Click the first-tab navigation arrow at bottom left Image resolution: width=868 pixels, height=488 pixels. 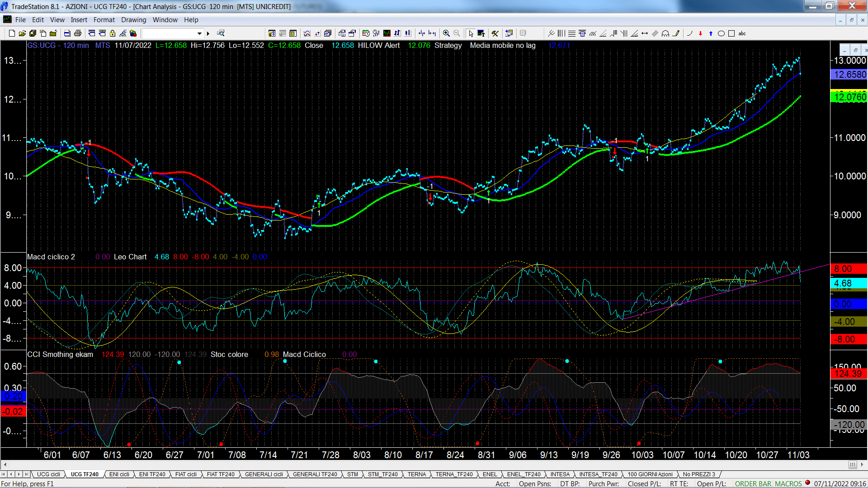[4, 474]
